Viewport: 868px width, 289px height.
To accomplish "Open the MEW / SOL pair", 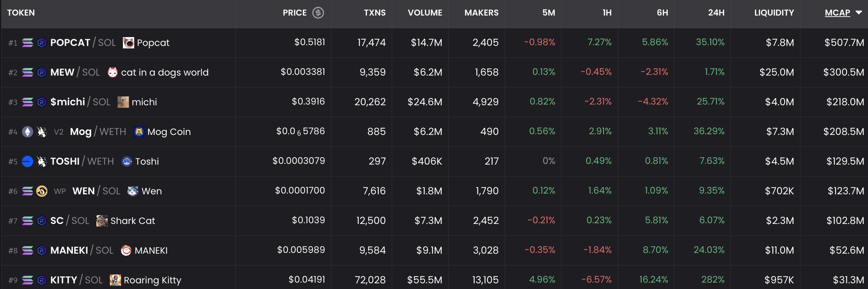I will (x=75, y=72).
